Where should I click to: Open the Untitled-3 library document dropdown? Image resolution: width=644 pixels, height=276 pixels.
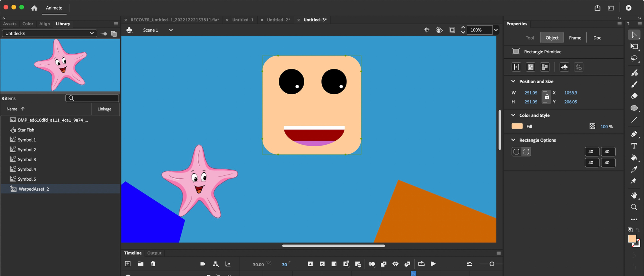click(x=50, y=33)
